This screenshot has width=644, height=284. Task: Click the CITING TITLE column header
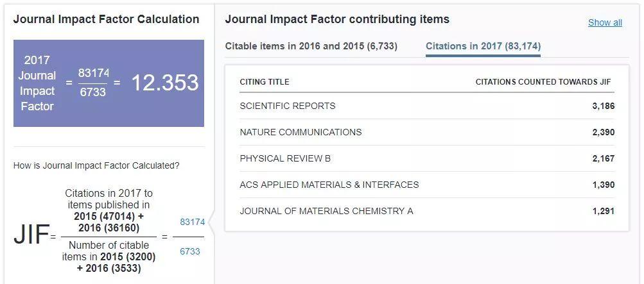[265, 82]
